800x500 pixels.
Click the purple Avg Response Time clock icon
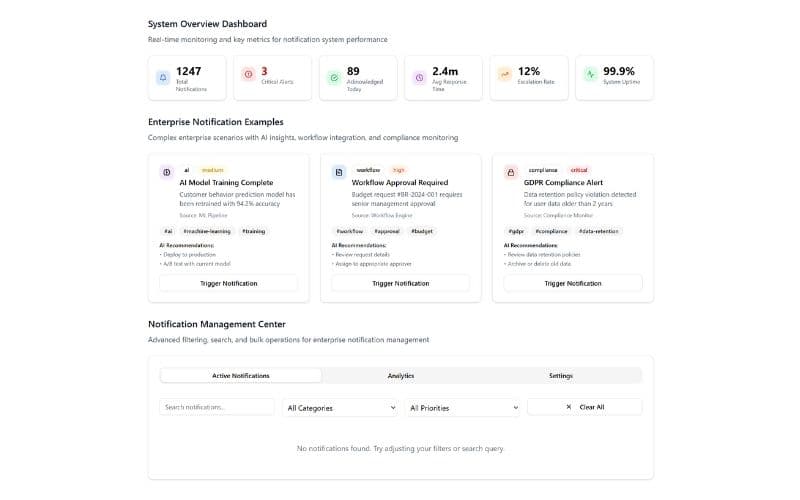click(419, 76)
